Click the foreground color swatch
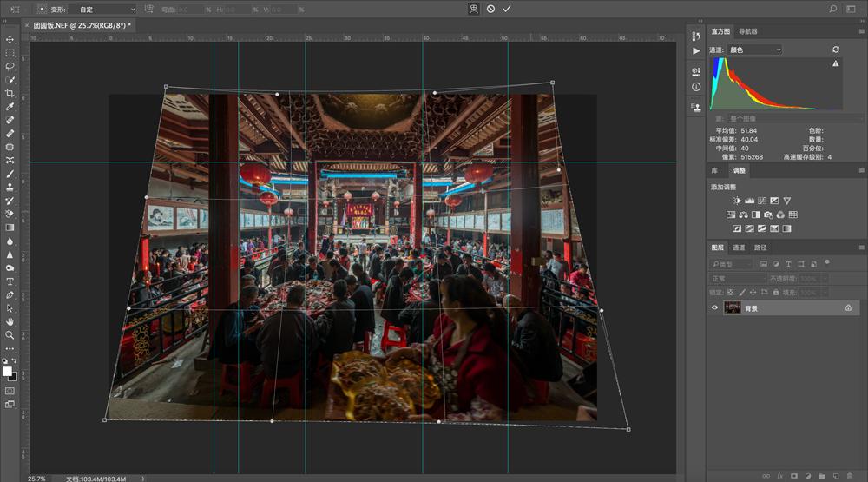Viewport: 868px width, 482px height. coord(7,371)
